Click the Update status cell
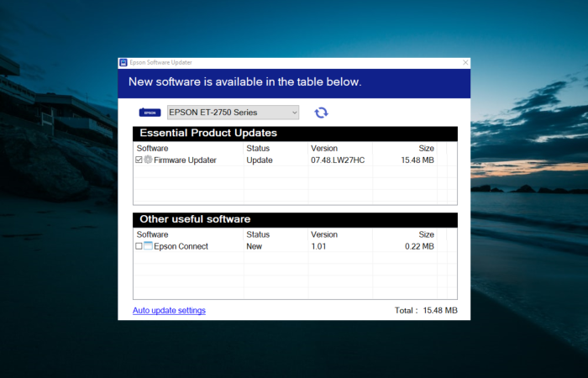This screenshot has height=378, width=588. 259,160
